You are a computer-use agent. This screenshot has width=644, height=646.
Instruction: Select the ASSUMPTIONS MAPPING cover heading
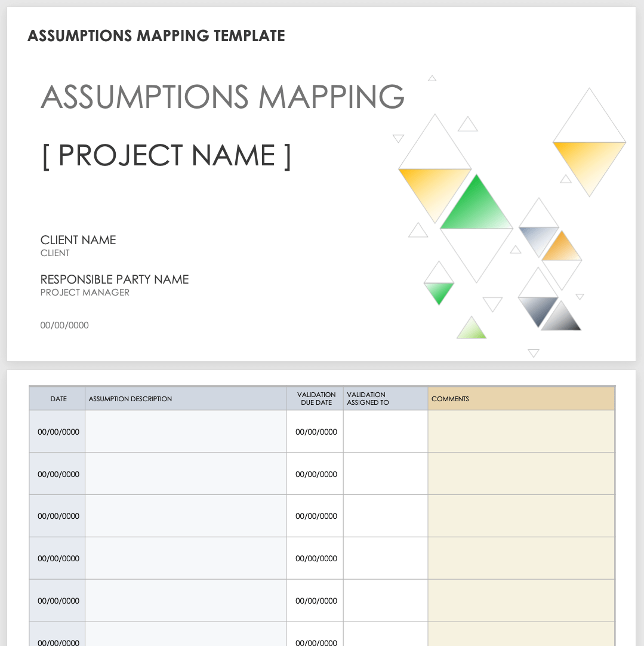pos(223,97)
